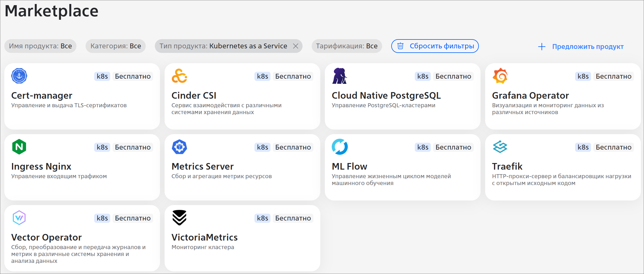
Task: Click the k8s tag on Cert-manager card
Action: 102,76
